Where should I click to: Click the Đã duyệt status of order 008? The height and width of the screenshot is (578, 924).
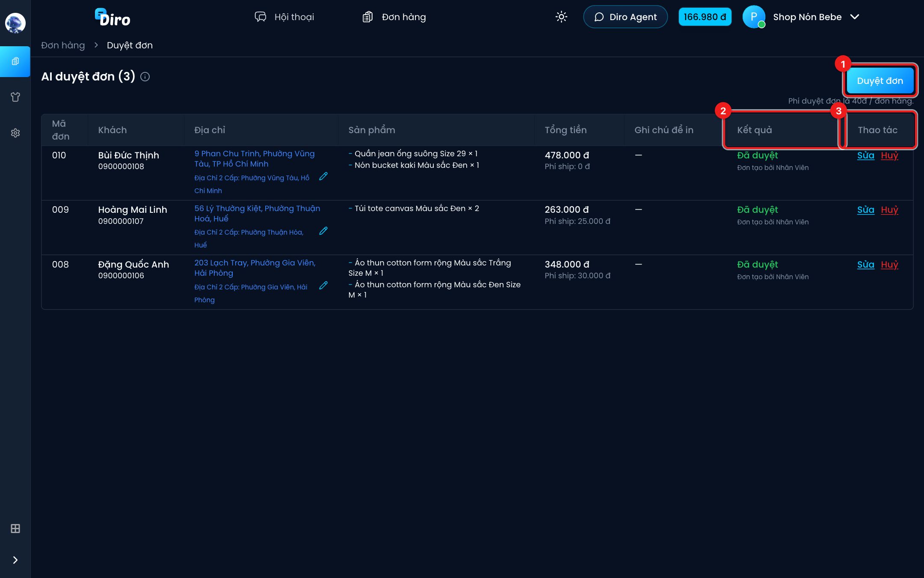coord(758,265)
